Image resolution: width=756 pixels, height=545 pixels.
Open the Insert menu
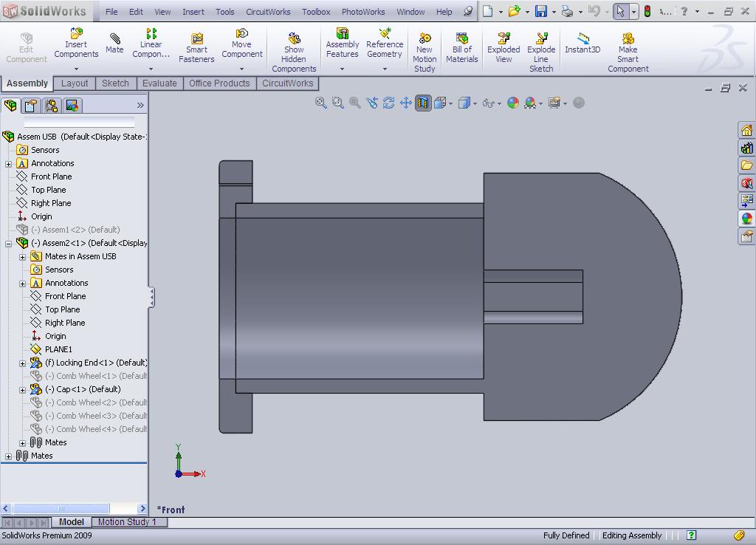(x=193, y=12)
